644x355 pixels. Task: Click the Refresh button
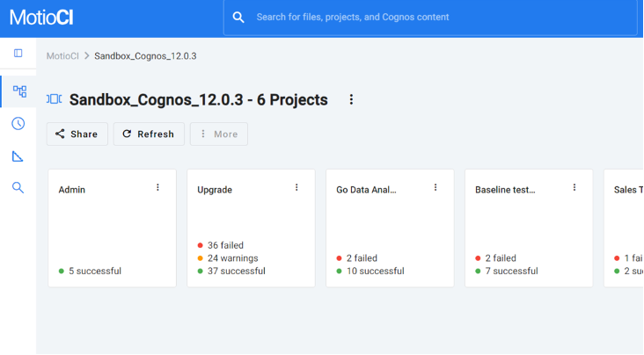click(149, 134)
